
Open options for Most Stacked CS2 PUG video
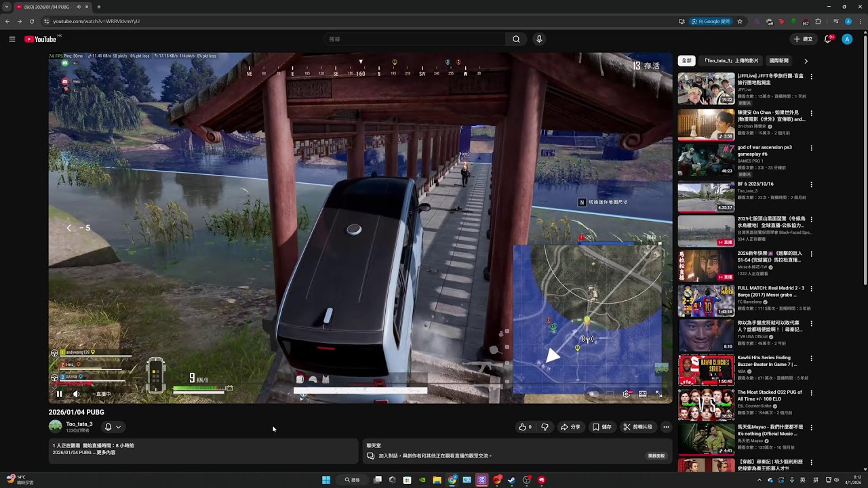[x=811, y=392]
